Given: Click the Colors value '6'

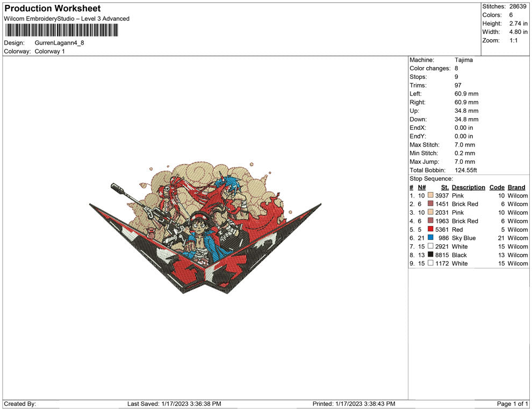Looking at the screenshot, I should click(x=511, y=15).
